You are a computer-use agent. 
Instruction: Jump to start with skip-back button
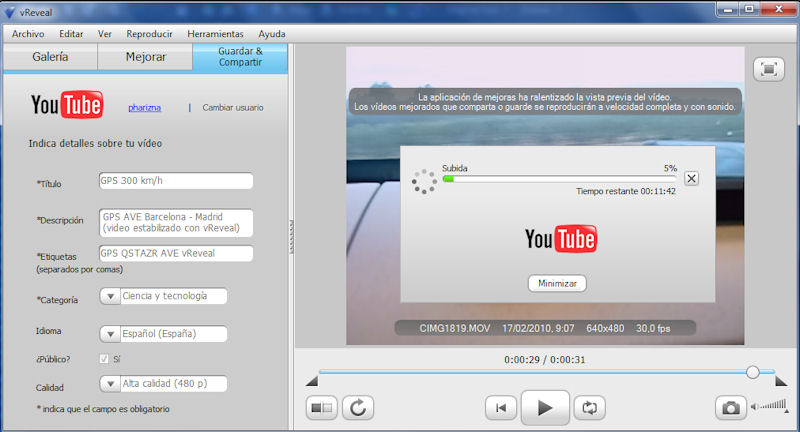pos(501,408)
